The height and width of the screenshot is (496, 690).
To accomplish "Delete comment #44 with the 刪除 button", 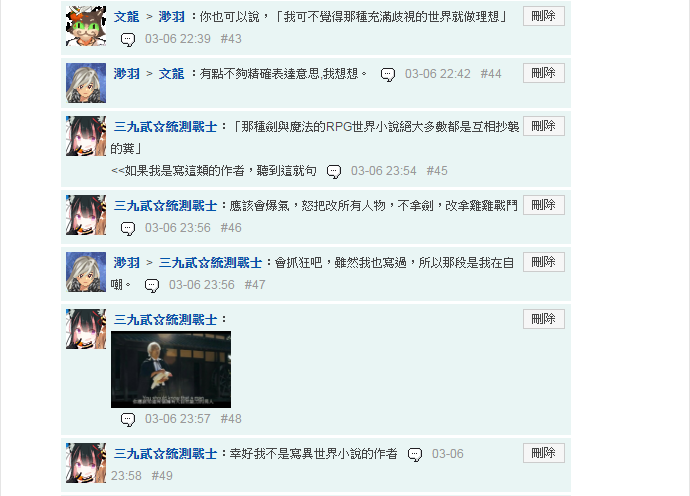I will click(x=543, y=73).
